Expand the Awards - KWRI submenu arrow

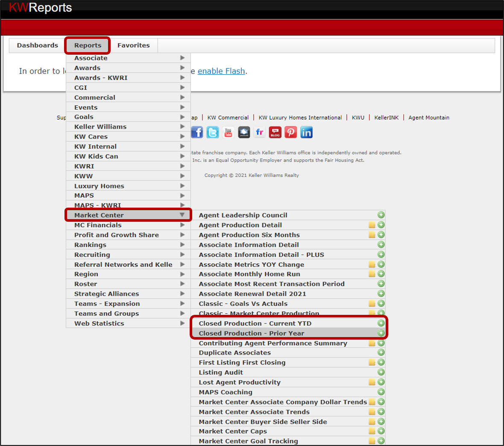pos(182,77)
